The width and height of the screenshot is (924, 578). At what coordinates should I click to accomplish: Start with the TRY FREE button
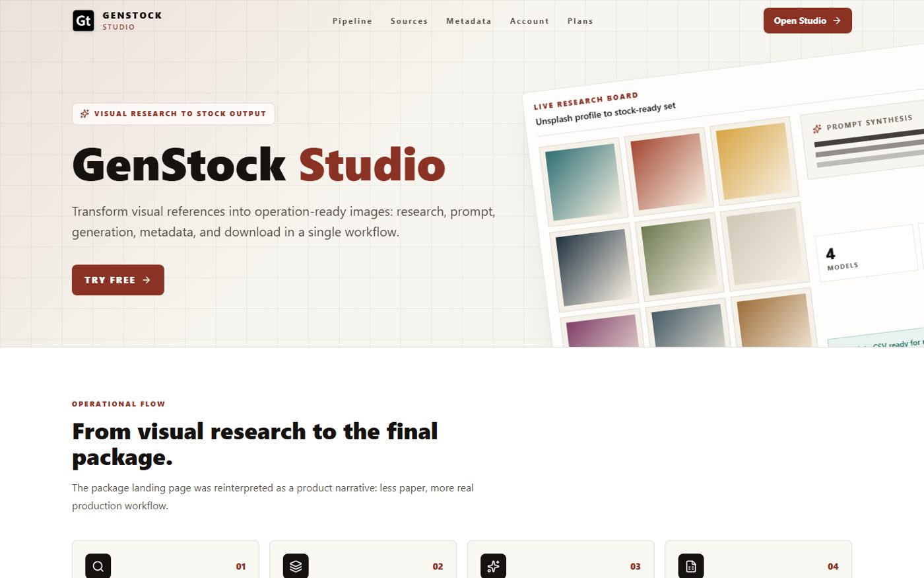[118, 280]
